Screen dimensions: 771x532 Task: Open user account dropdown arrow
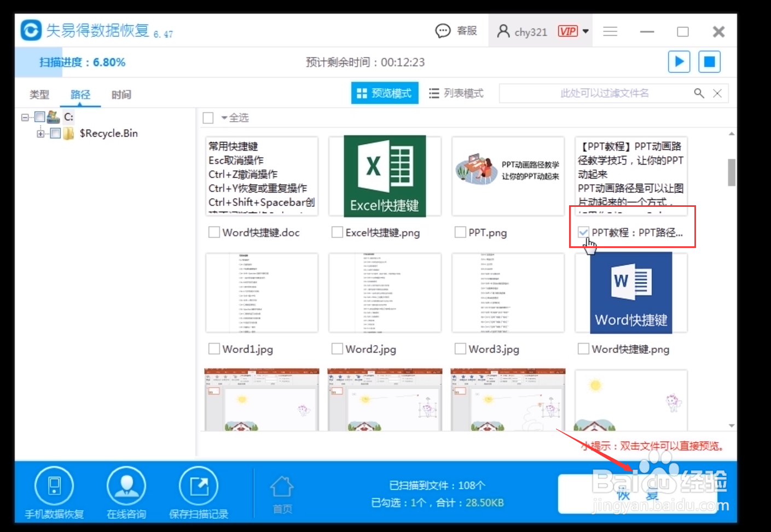point(586,31)
